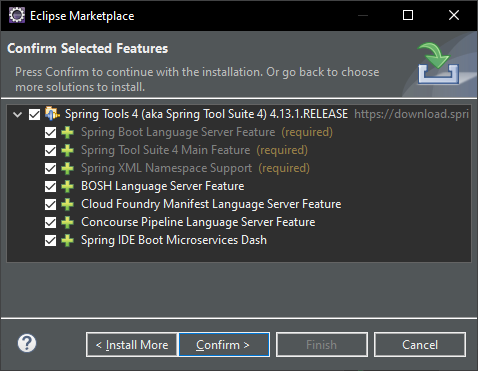Click the plus icon beside Cloud Foundry Manifest feature
The width and height of the screenshot is (478, 371).
[x=67, y=204]
